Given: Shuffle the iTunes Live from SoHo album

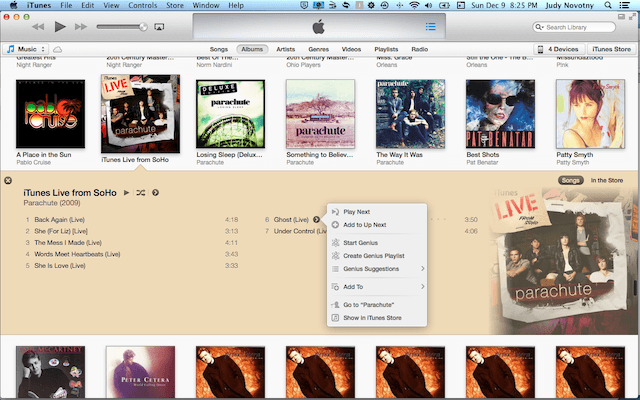Looking at the screenshot, I should (x=141, y=193).
